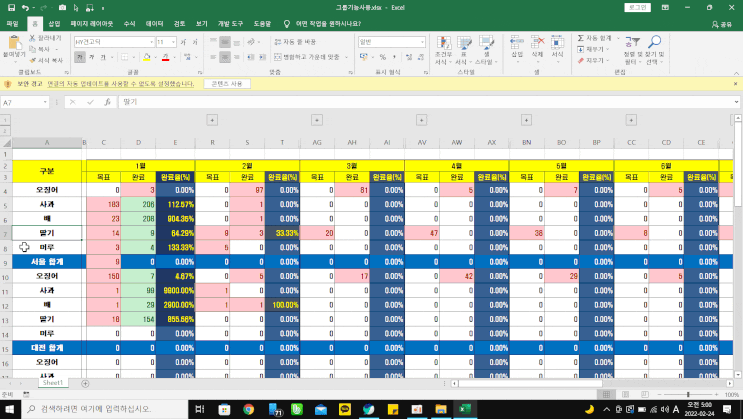The image size is (743, 419).
Task: Open the 파일 (File) tab
Action: pyautogui.click(x=12, y=24)
